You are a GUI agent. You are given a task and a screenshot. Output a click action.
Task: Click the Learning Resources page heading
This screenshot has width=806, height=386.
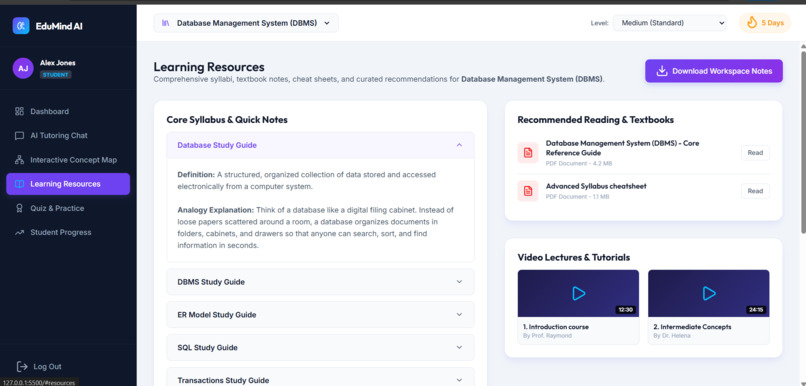pos(209,67)
